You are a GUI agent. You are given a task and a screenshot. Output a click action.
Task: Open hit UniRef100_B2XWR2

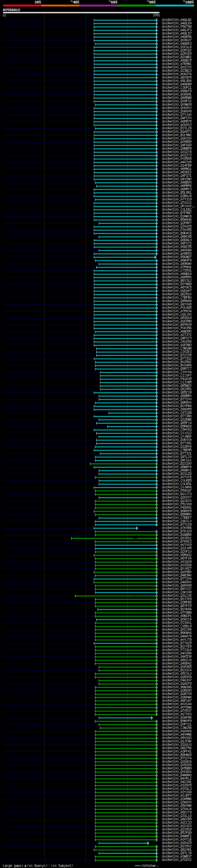point(177,57)
